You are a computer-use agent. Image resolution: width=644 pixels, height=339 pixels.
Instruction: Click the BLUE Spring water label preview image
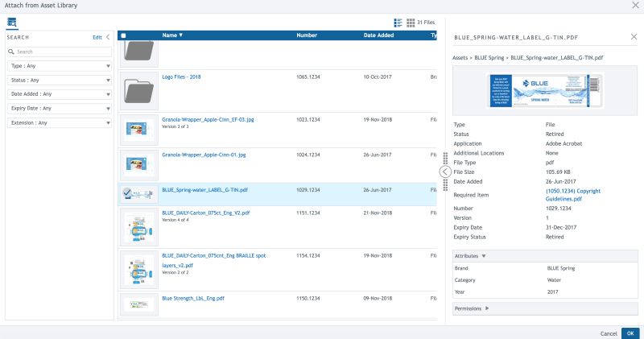(545, 90)
